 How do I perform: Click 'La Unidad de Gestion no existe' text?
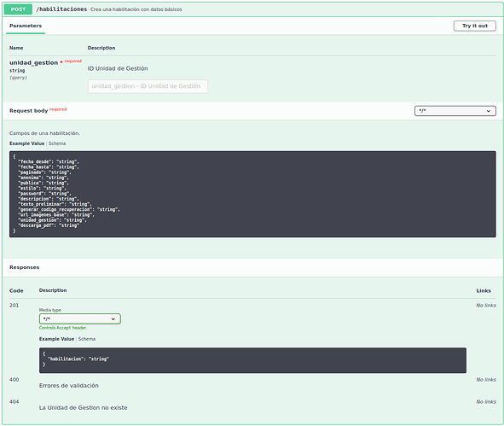(84, 408)
